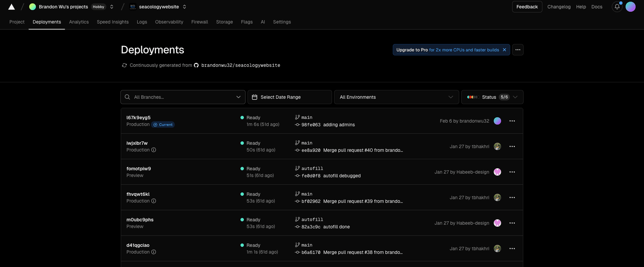644x267 pixels.
Task: Click tbhakhri avatar on d41qgciao deployment
Action: coord(497,249)
